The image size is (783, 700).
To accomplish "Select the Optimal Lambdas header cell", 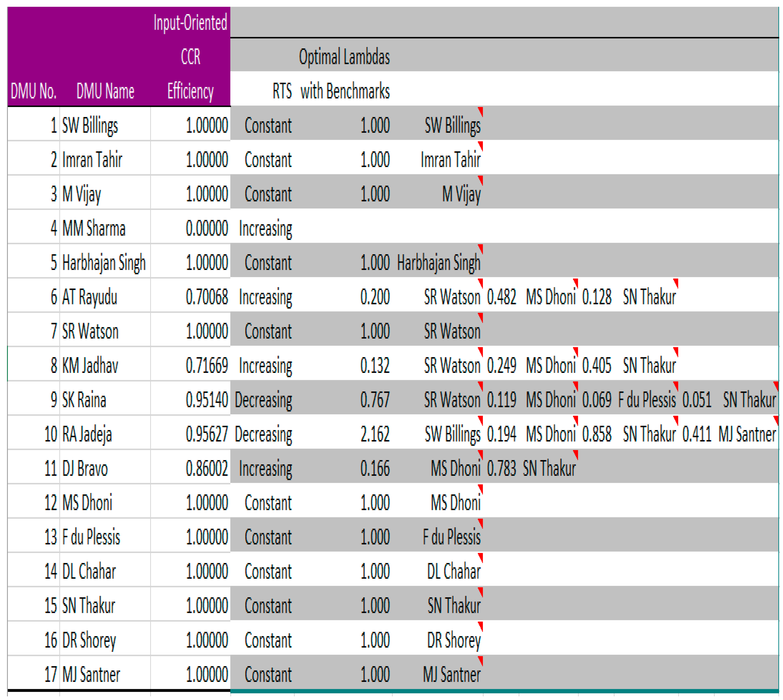I will point(344,57).
